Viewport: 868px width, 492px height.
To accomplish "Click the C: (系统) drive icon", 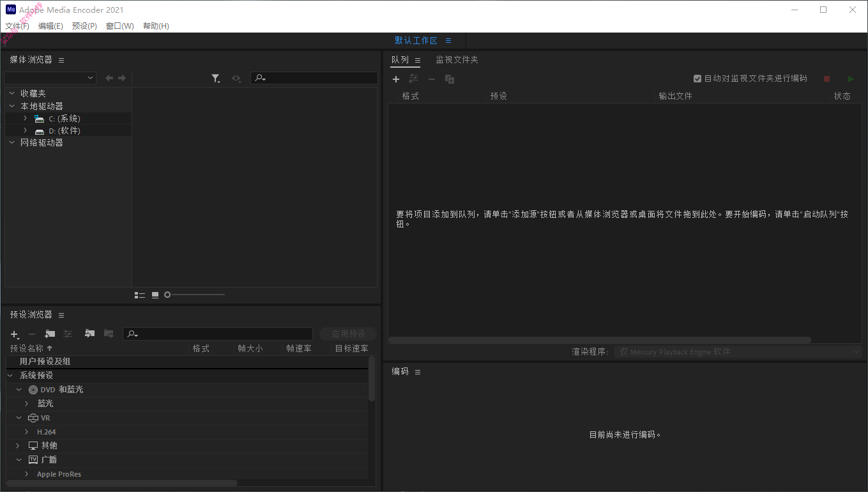I will coord(40,119).
